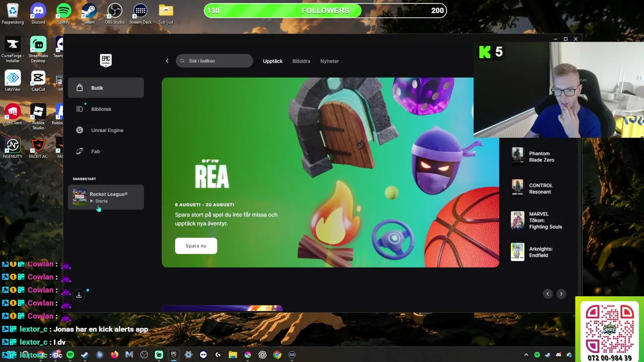Click the OneDrive cloud tray icon

click(x=569, y=355)
